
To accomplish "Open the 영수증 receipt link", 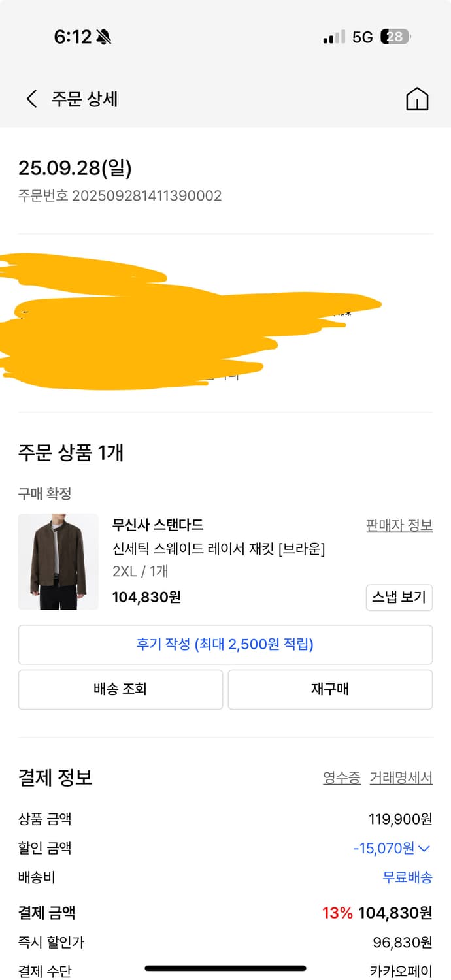I will (x=341, y=778).
